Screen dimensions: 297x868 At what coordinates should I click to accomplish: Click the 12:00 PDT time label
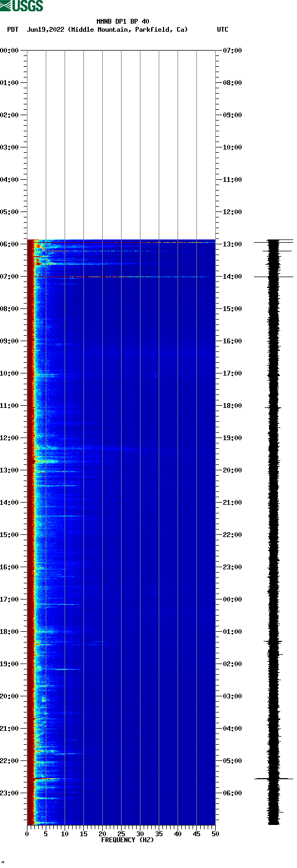[x=10, y=438]
